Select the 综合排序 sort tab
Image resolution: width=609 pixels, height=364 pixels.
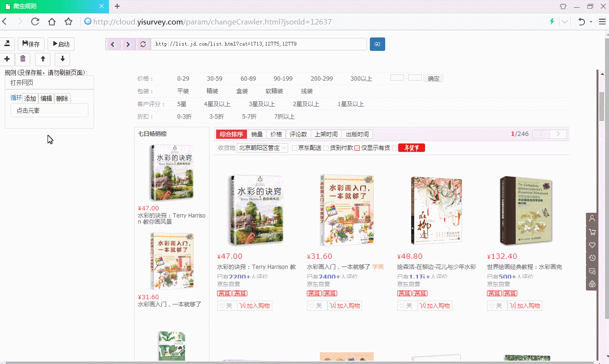231,134
